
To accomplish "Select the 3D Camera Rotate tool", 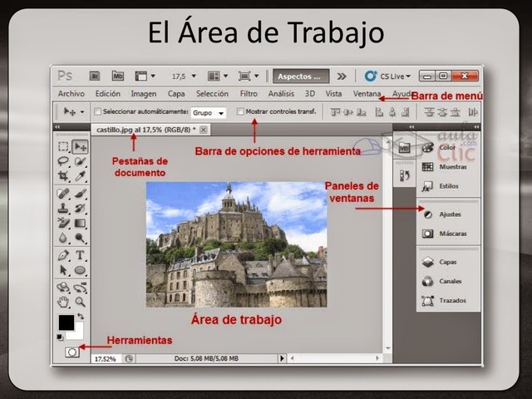I will [x=81, y=288].
